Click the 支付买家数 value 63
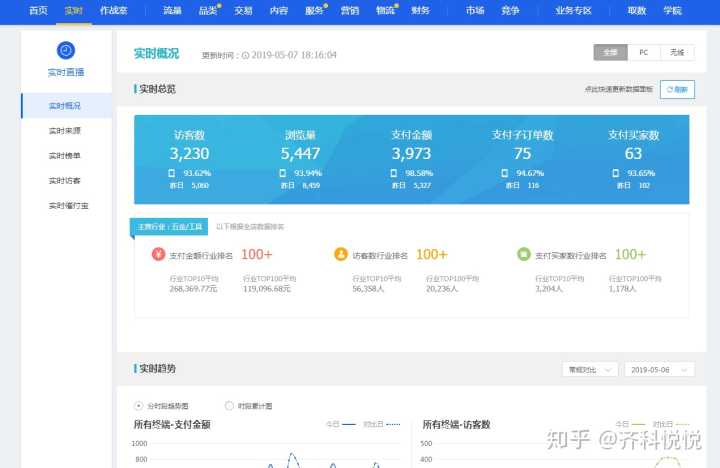 633,153
